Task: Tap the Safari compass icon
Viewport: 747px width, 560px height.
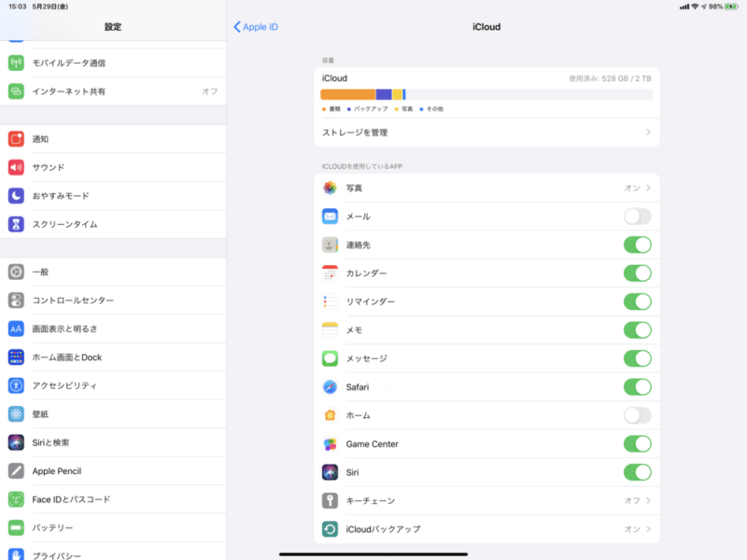Action: pyautogui.click(x=331, y=387)
